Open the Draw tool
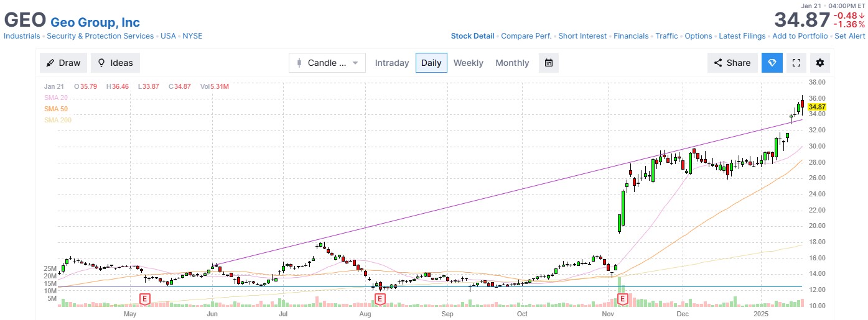Image resolution: width=868 pixels, height=320 pixels. coord(63,63)
